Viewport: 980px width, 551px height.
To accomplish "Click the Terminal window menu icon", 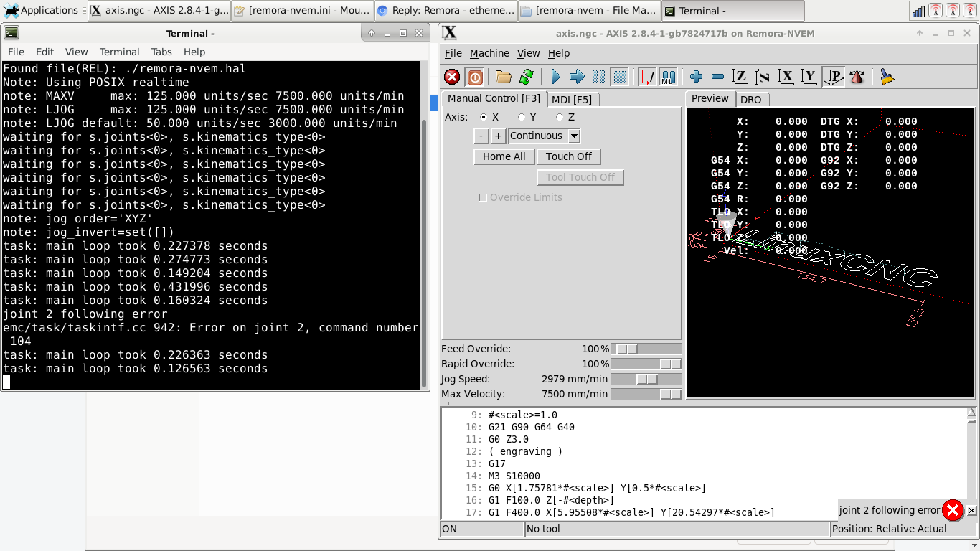I will (x=11, y=33).
